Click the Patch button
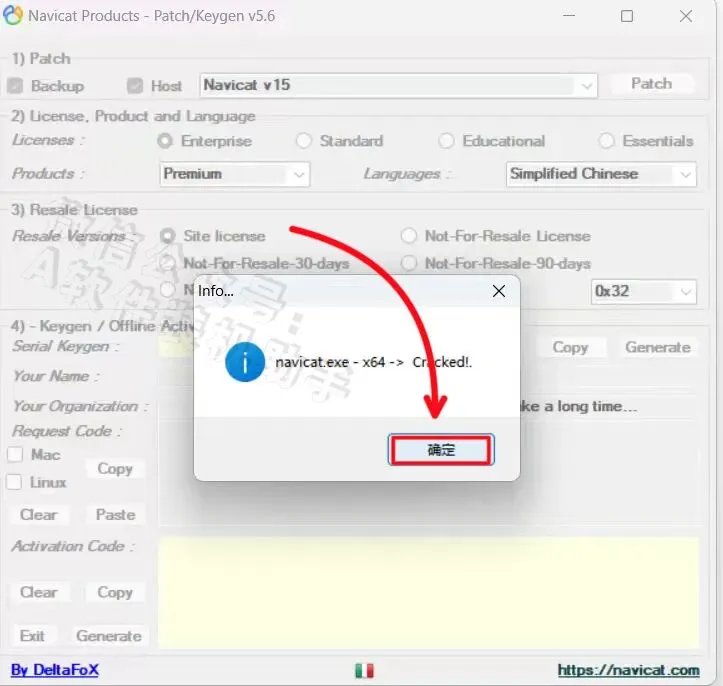723x686 pixels. pyautogui.click(x=651, y=83)
